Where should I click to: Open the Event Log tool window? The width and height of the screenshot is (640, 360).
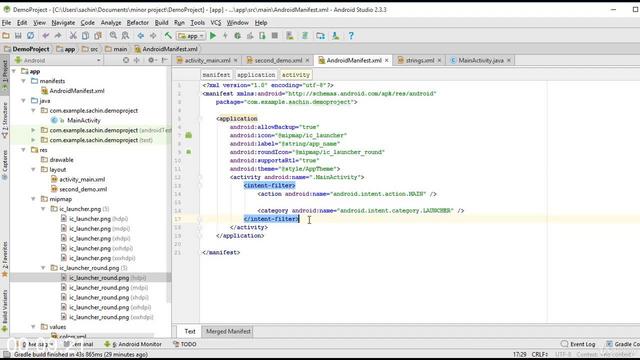tap(578, 344)
